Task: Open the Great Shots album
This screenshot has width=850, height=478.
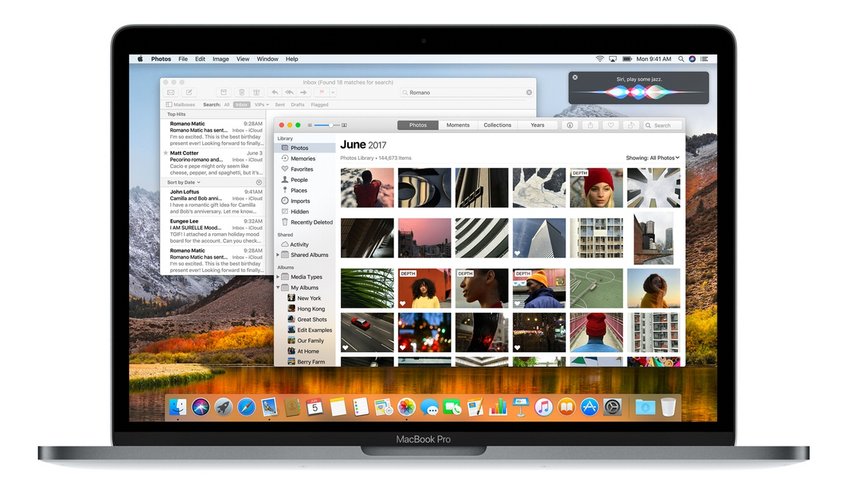Action: 307,320
